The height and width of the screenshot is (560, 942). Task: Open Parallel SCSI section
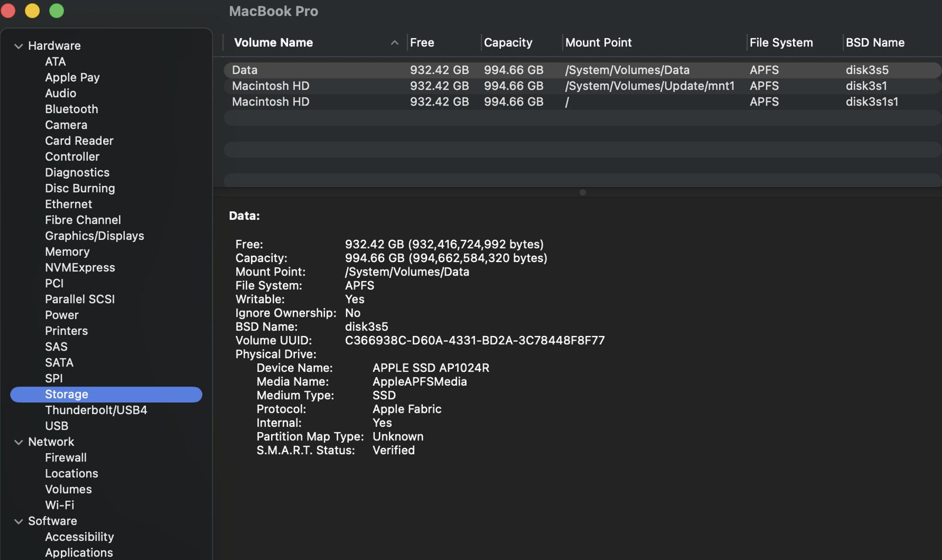tap(80, 299)
